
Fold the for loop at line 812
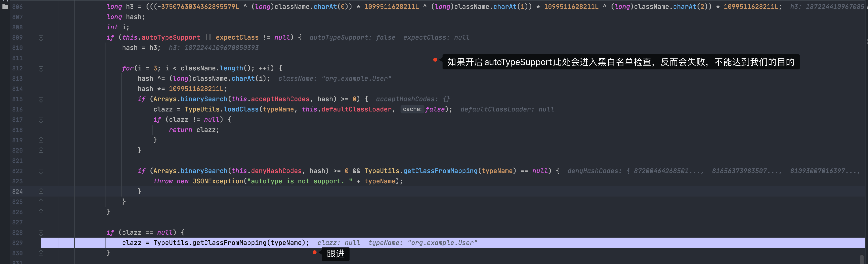(x=41, y=68)
